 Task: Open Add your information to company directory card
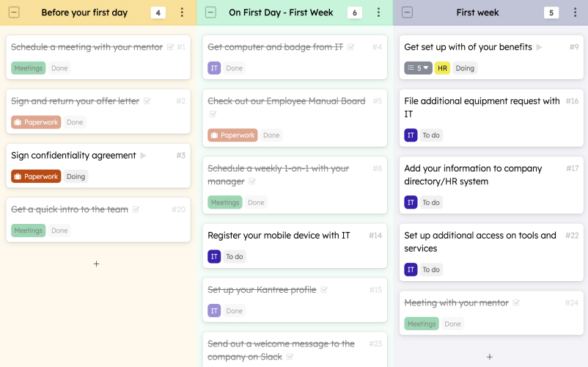(x=473, y=175)
